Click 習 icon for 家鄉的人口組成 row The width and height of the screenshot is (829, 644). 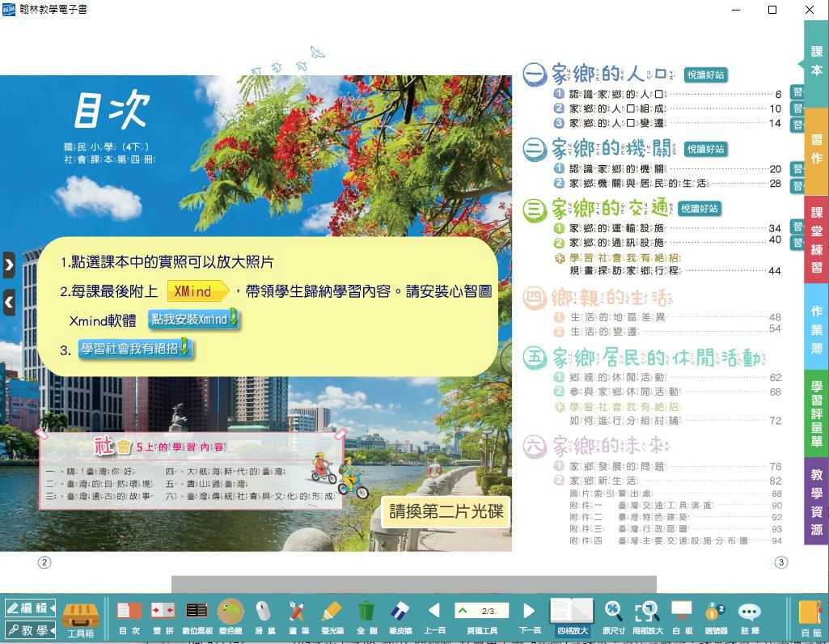pos(797,109)
